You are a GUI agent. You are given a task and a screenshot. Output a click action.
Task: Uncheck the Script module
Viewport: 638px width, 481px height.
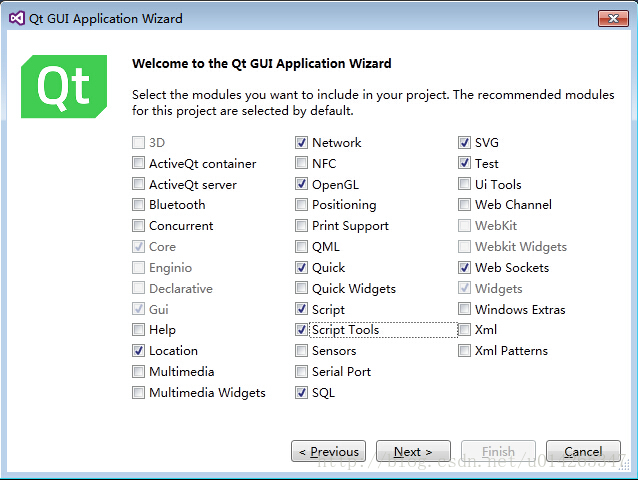pos(301,309)
